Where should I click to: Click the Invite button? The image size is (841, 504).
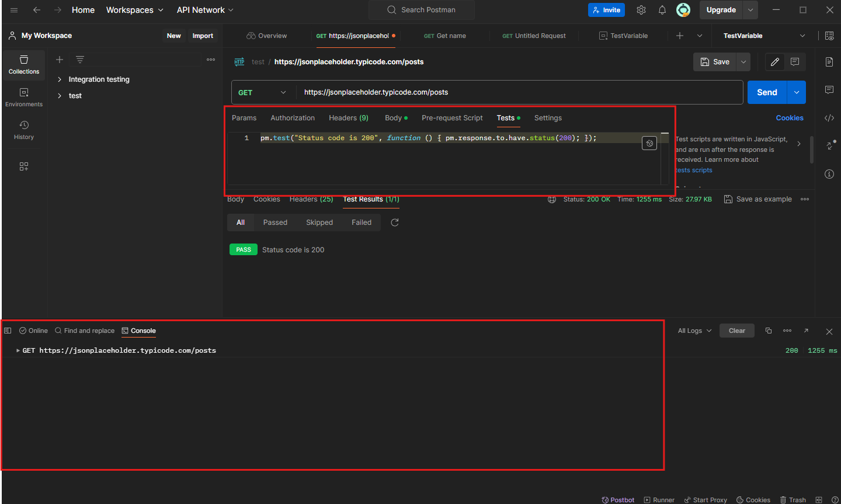pyautogui.click(x=606, y=10)
